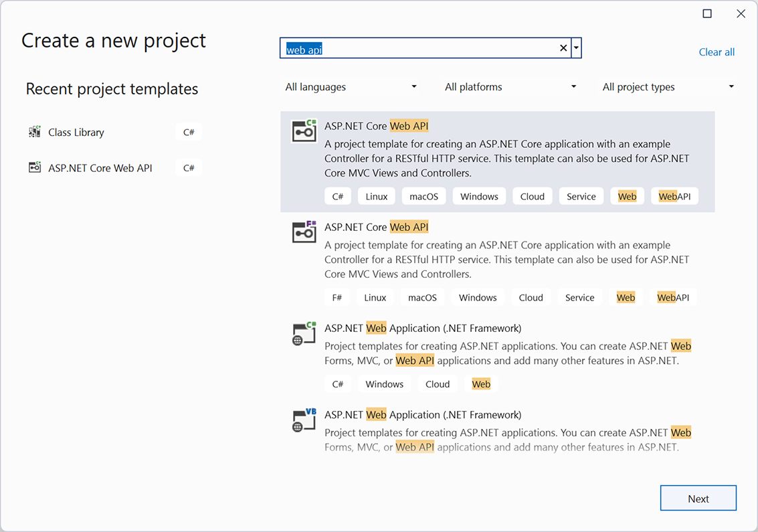Viewport: 758px width, 532px height.
Task: Open the All languages filter dropdown
Action: point(351,87)
